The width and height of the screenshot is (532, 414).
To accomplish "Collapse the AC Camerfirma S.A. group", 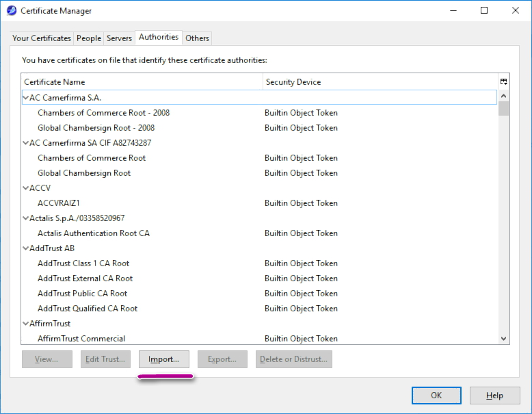I will (x=26, y=98).
